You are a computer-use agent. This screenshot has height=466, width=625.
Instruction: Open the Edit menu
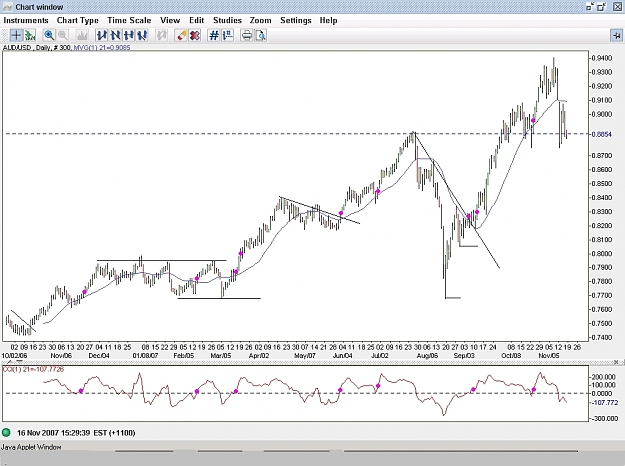[x=197, y=20]
